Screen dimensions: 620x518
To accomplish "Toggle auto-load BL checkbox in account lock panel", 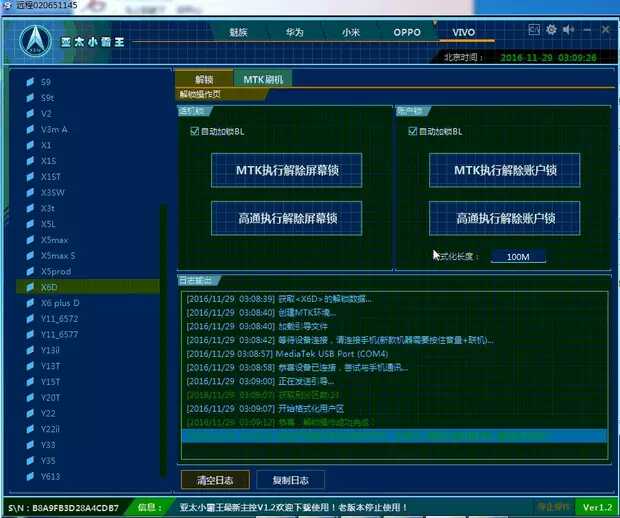I will click(413, 131).
